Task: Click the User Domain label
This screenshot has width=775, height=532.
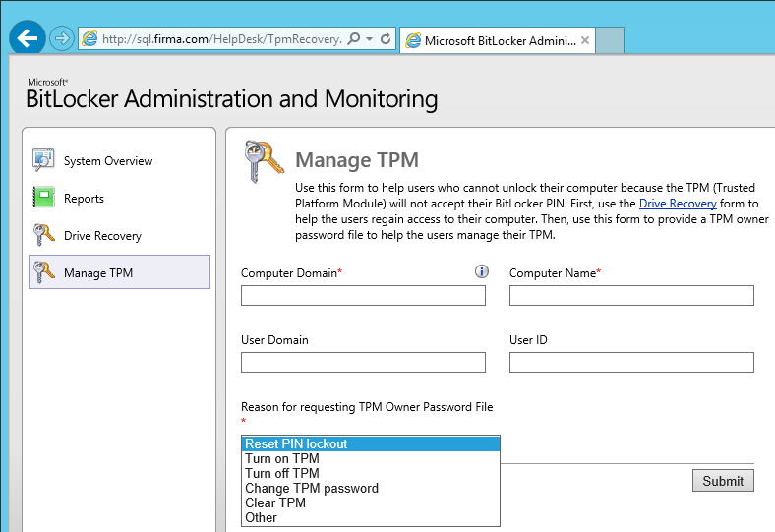Action: (274, 340)
